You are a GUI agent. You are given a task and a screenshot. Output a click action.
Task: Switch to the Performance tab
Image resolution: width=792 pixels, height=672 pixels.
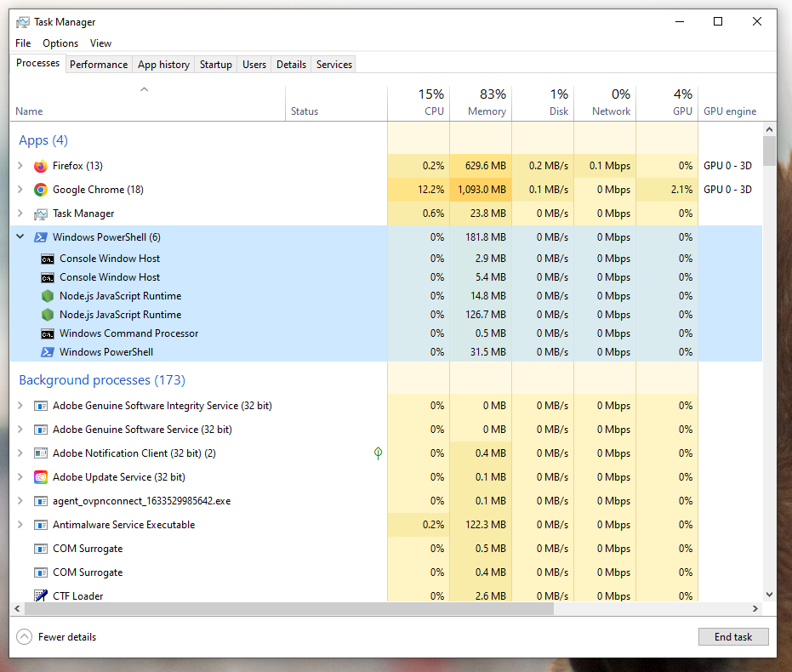tap(99, 64)
